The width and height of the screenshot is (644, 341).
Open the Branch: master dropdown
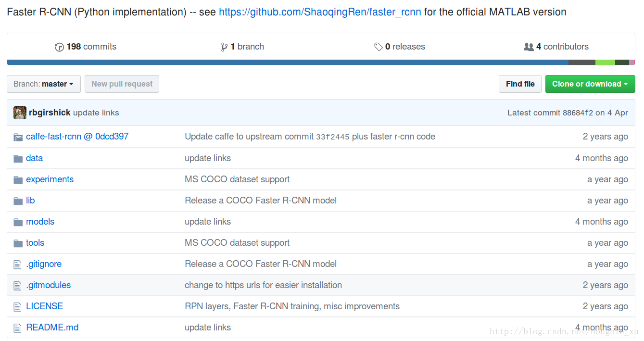44,84
